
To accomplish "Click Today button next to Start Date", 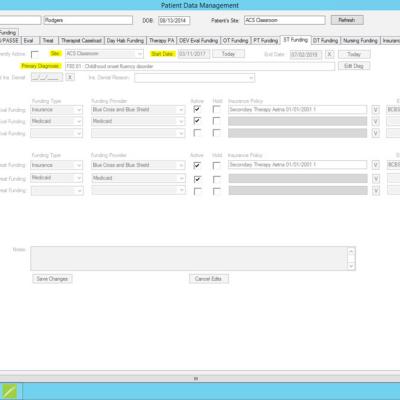I will 229,54.
